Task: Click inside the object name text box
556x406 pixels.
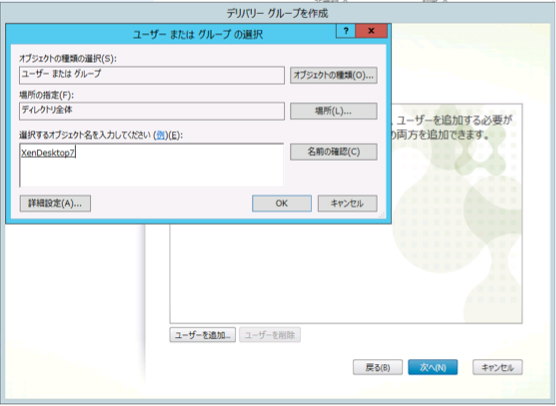Action: pyautogui.click(x=151, y=165)
